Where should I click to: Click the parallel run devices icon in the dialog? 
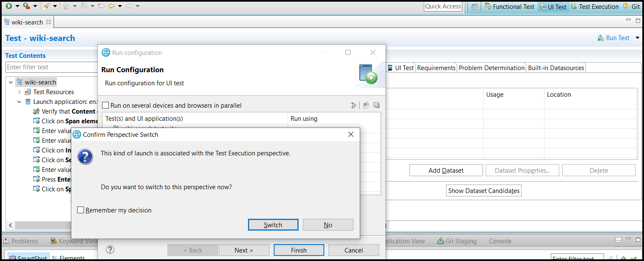[353, 105]
